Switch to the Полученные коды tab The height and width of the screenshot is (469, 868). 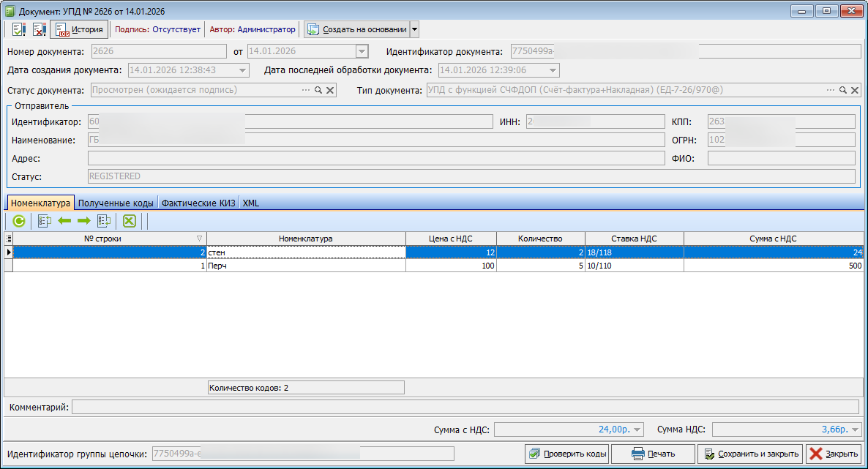coord(116,203)
